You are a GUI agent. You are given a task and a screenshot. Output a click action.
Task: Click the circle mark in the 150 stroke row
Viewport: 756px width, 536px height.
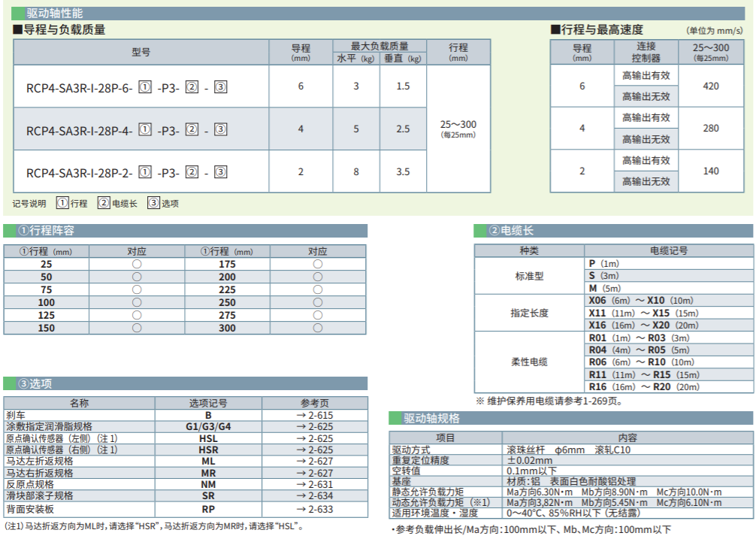137,328
